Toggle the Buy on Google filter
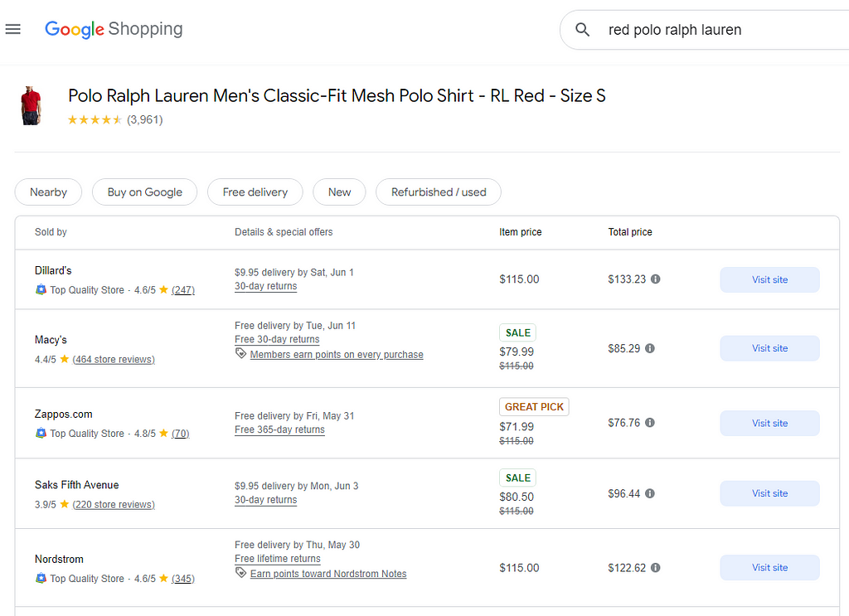Image resolution: width=849 pixels, height=616 pixels. click(x=144, y=192)
